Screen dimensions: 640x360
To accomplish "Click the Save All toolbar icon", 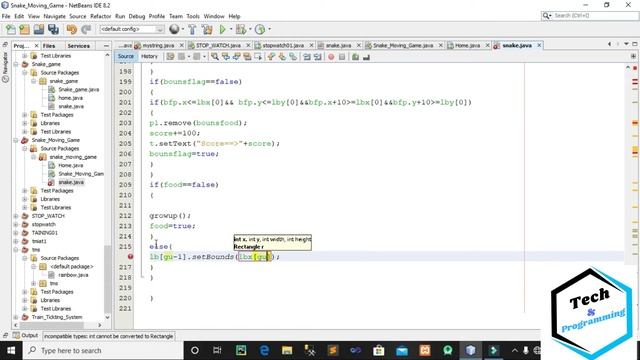I will pyautogui.click(x=53, y=29).
